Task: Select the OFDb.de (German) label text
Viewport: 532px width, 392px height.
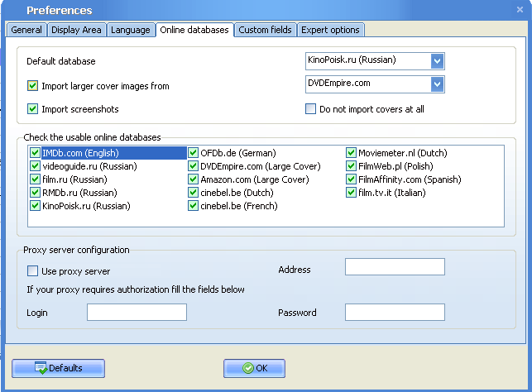Action: point(238,153)
